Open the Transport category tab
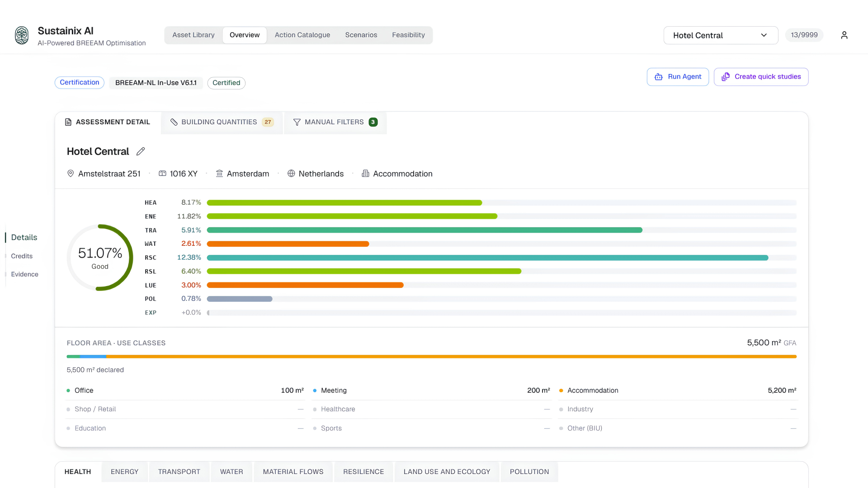The image size is (868, 488). point(179,472)
